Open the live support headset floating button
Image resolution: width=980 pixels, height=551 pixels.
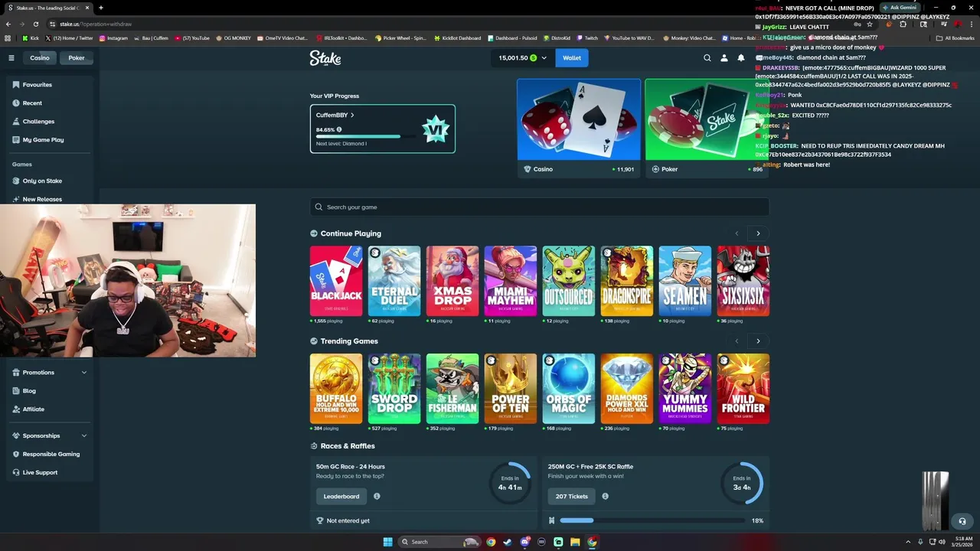(x=962, y=521)
